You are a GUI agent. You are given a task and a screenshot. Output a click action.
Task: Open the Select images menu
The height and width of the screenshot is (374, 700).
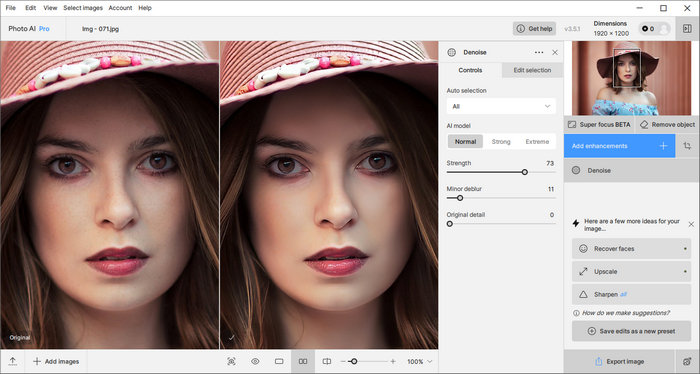click(83, 8)
